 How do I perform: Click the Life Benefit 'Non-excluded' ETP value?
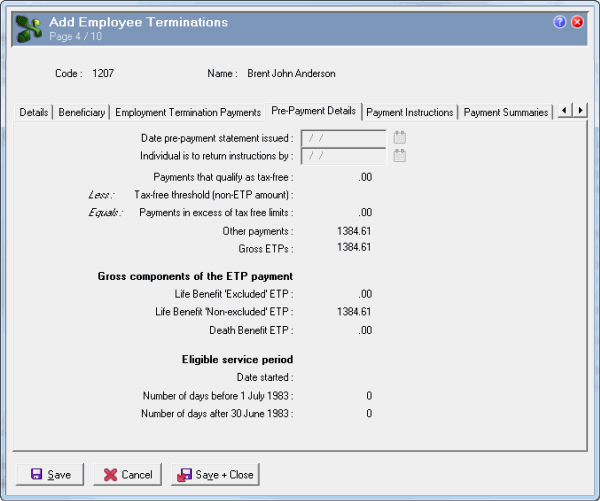(354, 312)
